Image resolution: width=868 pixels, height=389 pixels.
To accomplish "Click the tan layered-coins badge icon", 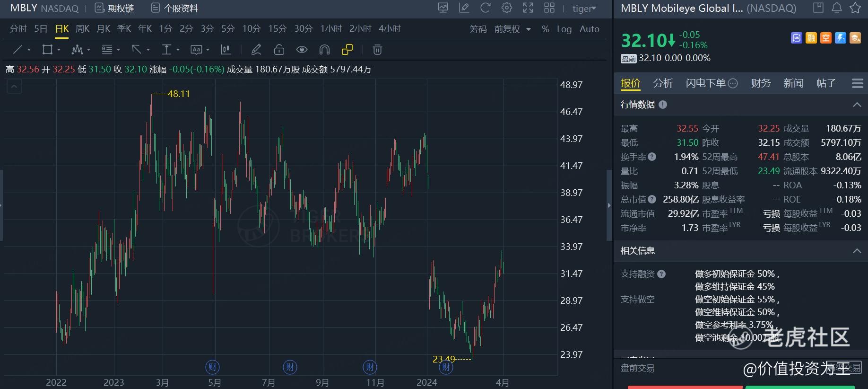I will coord(855,38).
